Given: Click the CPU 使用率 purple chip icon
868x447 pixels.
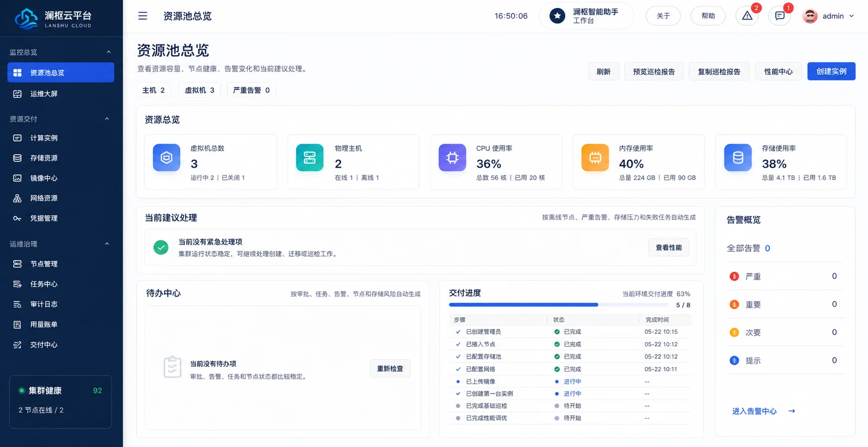Looking at the screenshot, I should tap(452, 157).
